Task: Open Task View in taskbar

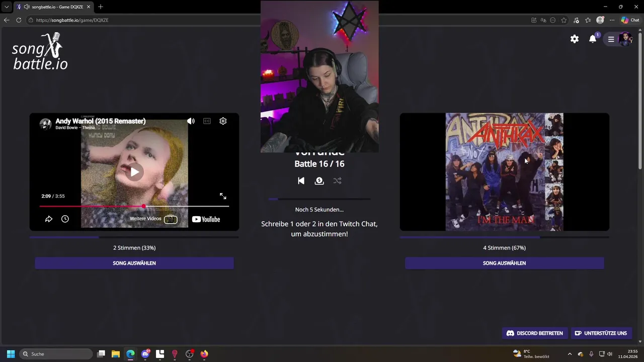Action: (x=101, y=354)
